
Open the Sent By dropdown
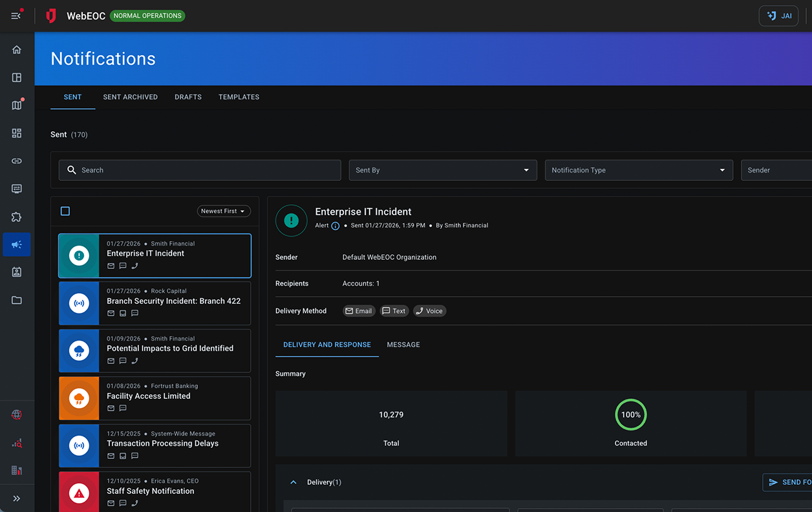(442, 170)
